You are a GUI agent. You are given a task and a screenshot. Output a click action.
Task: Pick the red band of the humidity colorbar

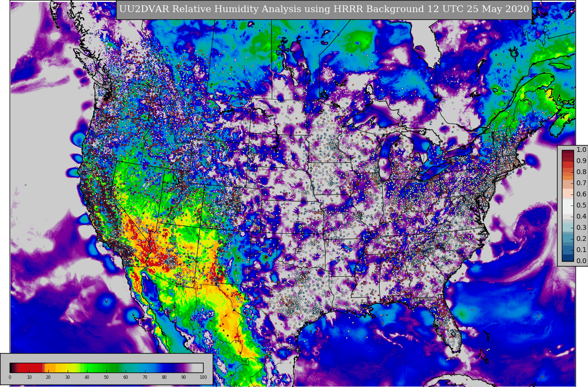(30, 368)
